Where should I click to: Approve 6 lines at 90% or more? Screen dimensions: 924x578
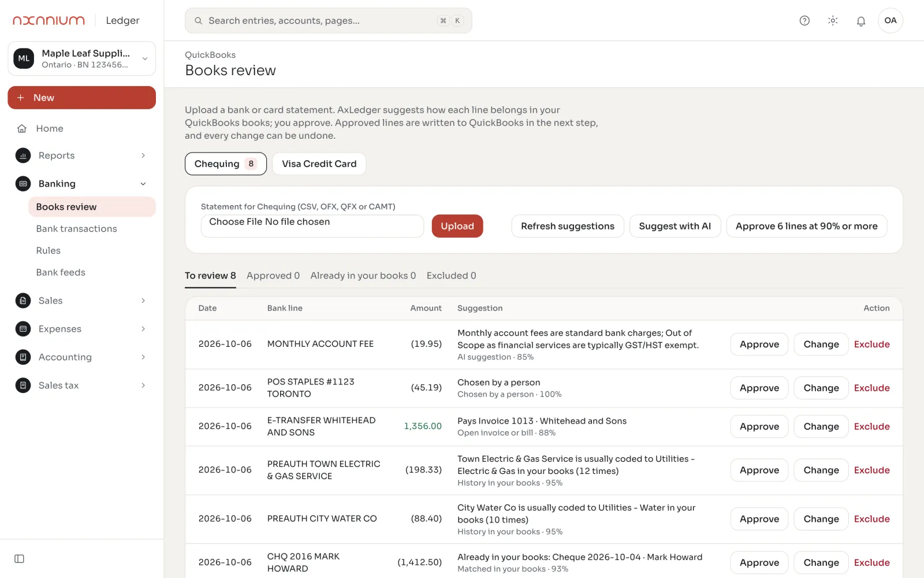pyautogui.click(x=807, y=226)
